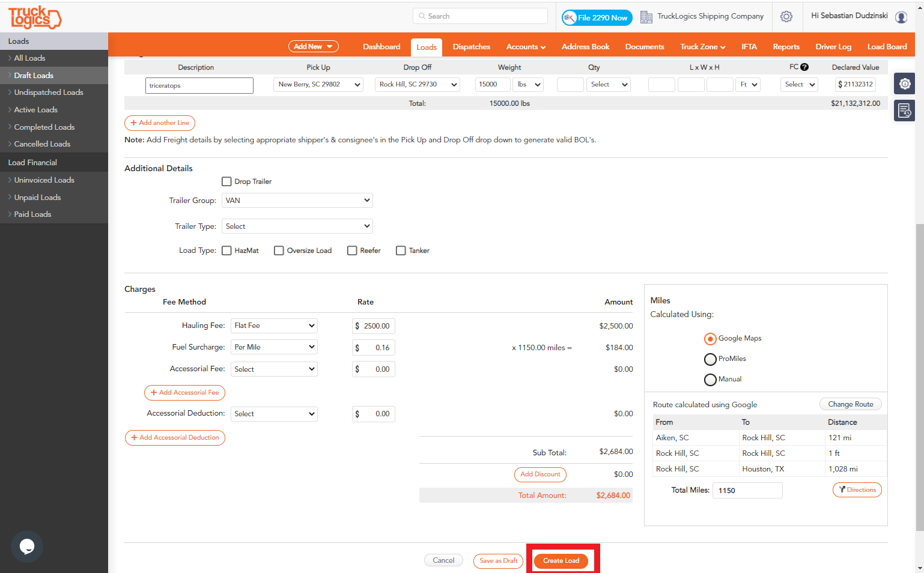Open the Fuel Surcharge method dropdown
924x573 pixels.
click(274, 347)
